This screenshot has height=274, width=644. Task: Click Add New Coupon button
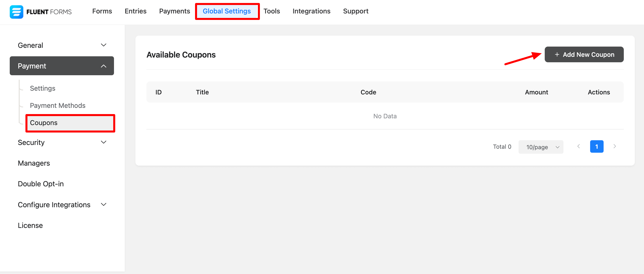584,55
